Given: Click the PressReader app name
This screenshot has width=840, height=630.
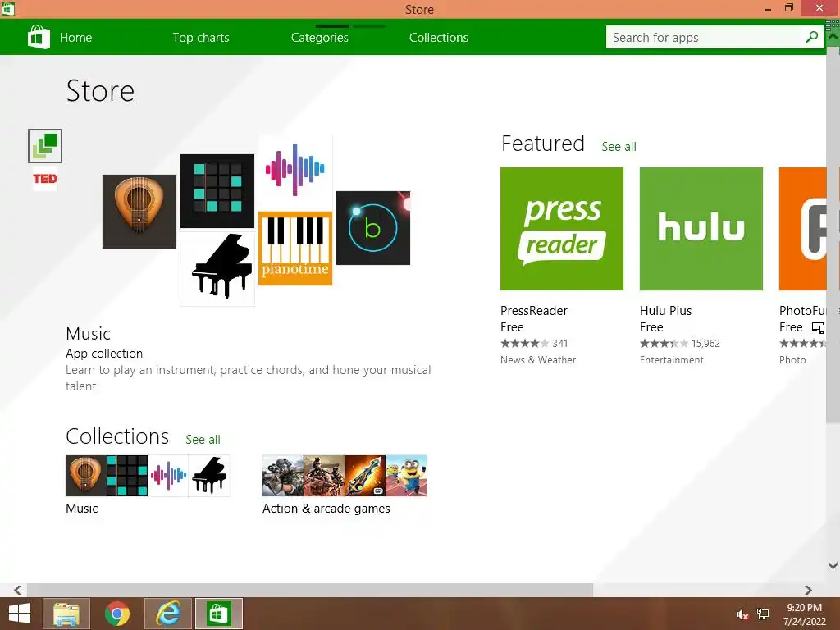Looking at the screenshot, I should click(x=533, y=311).
